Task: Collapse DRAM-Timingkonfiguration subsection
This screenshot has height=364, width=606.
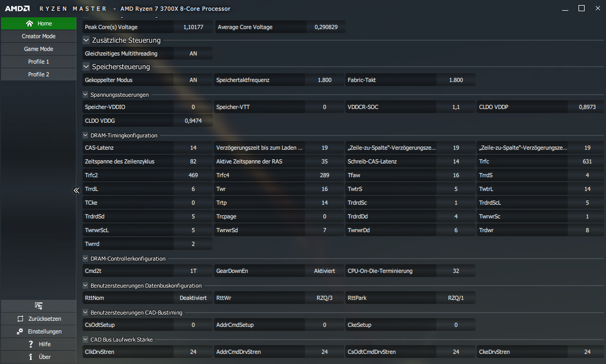Action: [86, 135]
